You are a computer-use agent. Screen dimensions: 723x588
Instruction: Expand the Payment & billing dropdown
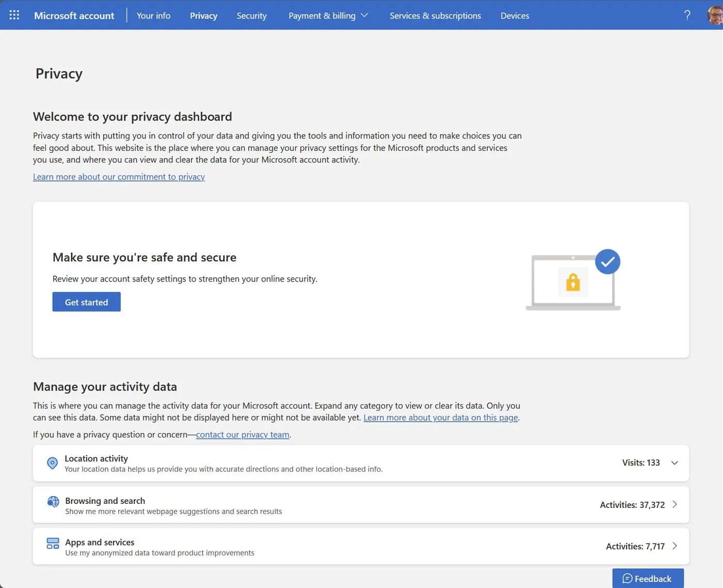[328, 16]
